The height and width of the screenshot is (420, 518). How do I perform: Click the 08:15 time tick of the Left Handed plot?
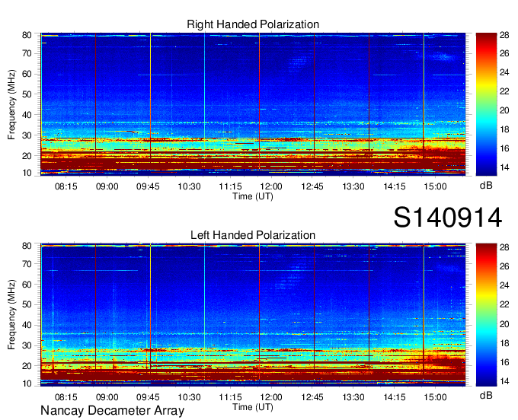tap(66, 397)
